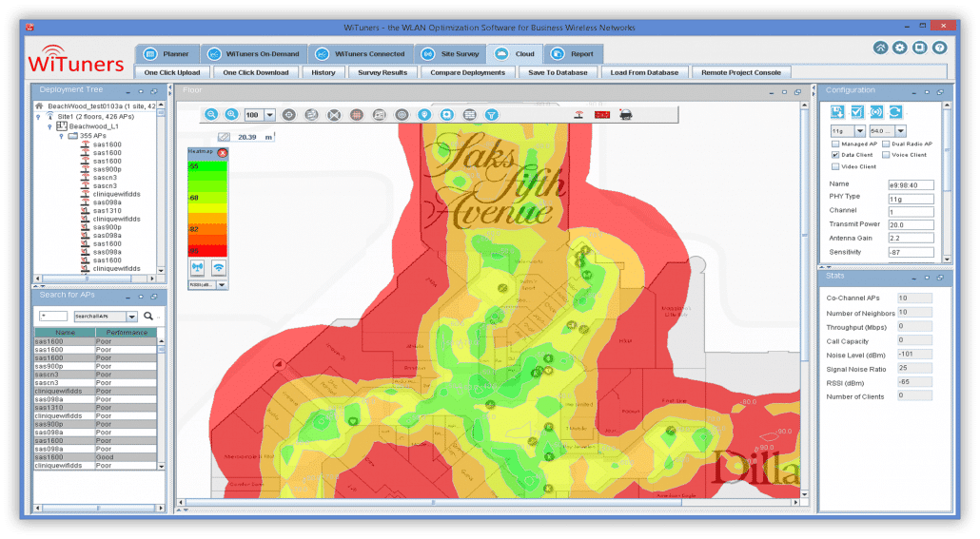
Task: Click the blue location pin toolbar icon
Action: click(424, 115)
